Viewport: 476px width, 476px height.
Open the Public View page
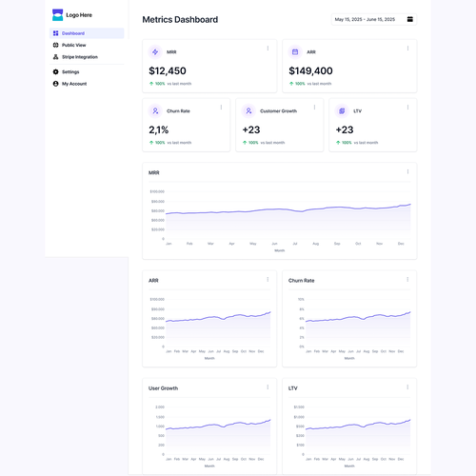tap(87, 45)
